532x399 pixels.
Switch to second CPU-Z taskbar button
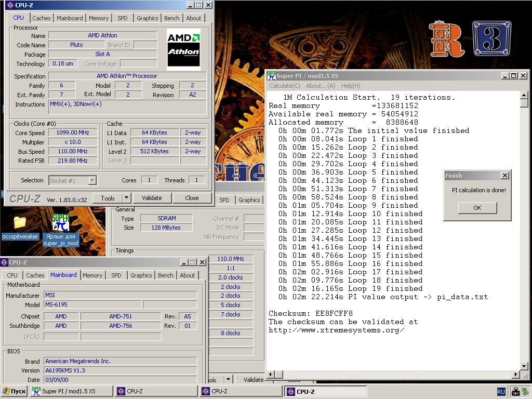coord(241,391)
